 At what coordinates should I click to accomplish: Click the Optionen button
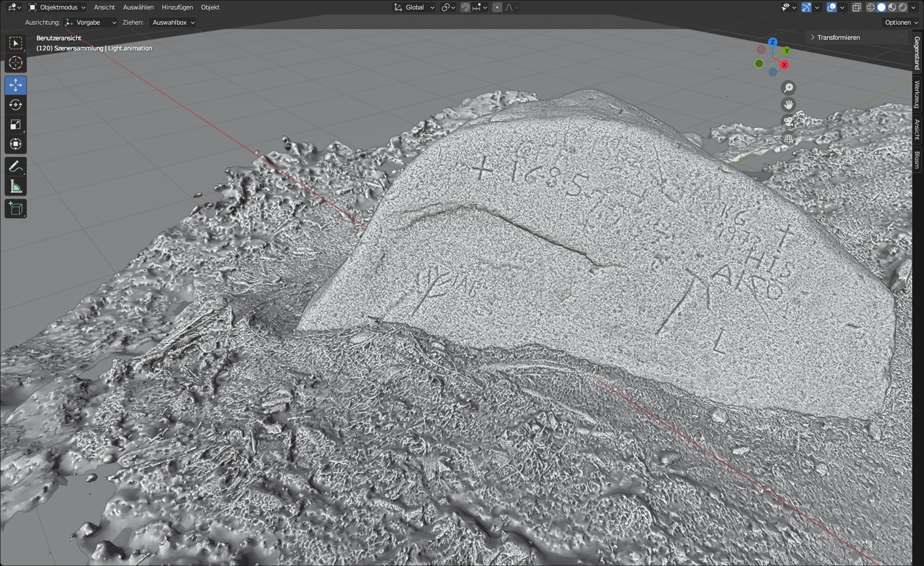(901, 22)
